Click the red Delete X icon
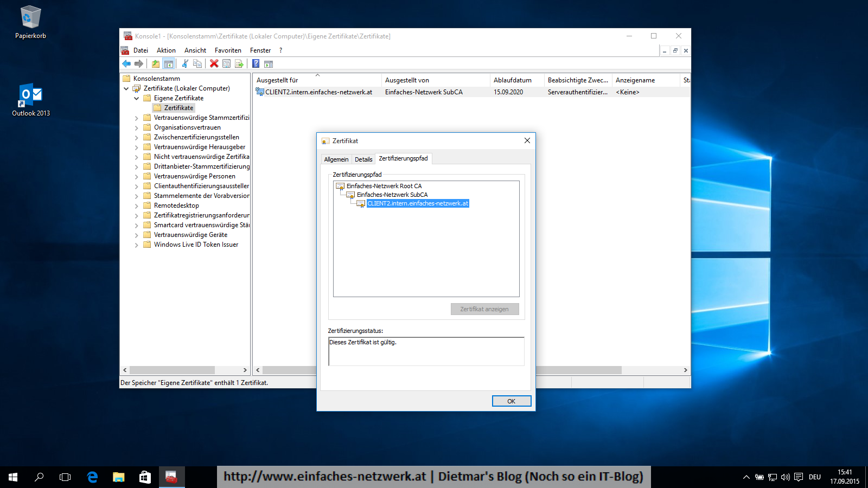This screenshot has width=868, height=488. [214, 64]
